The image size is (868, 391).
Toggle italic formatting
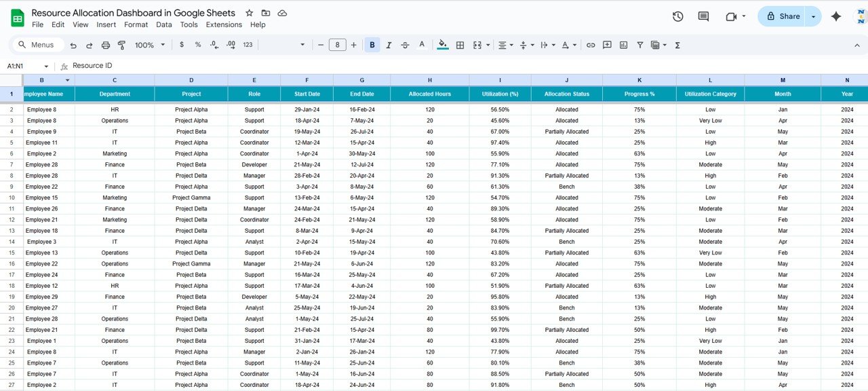389,45
